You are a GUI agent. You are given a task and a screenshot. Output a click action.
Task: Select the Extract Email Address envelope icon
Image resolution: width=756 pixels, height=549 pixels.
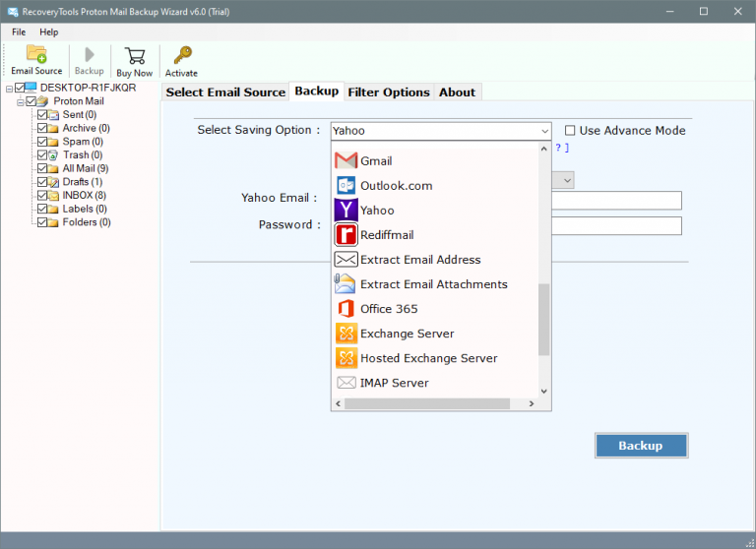[346, 260]
